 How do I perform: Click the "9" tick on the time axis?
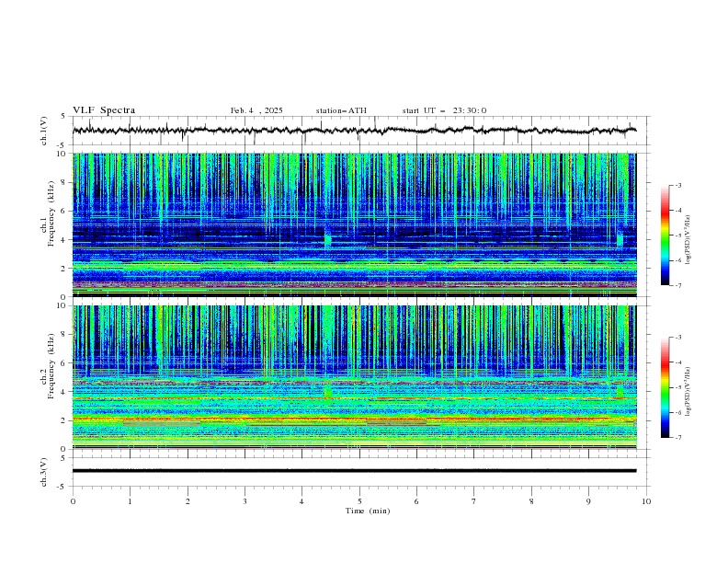(588, 501)
